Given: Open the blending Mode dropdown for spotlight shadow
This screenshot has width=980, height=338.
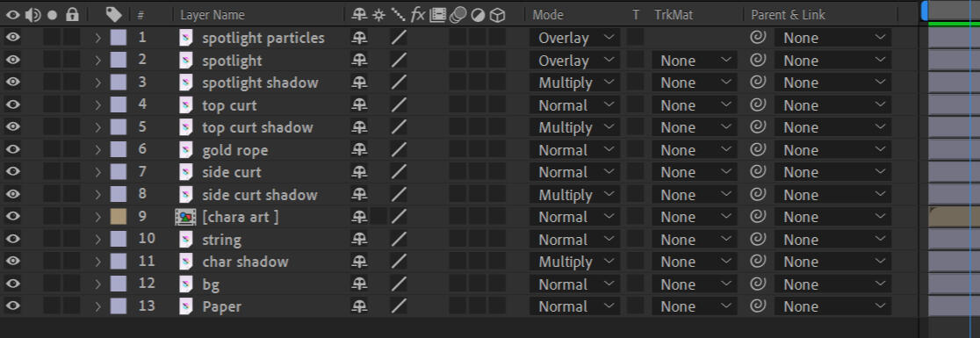Looking at the screenshot, I should (575, 83).
